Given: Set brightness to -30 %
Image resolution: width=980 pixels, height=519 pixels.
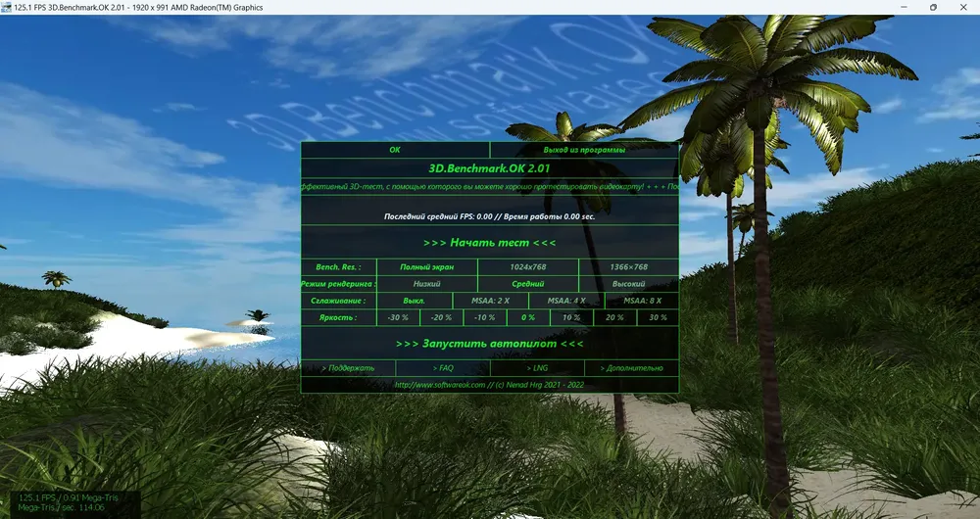Looking at the screenshot, I should coord(398,317).
